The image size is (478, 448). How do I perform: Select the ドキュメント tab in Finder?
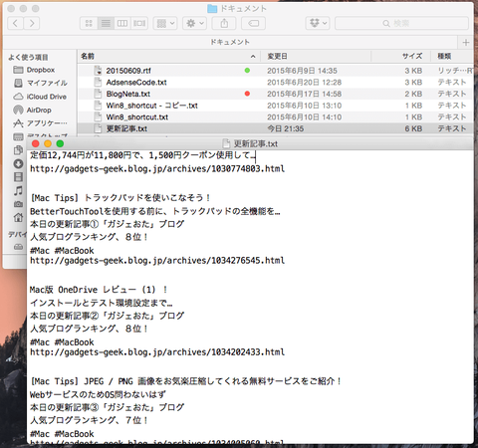point(230,42)
